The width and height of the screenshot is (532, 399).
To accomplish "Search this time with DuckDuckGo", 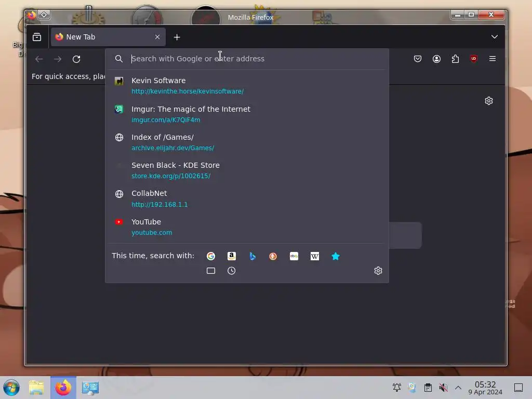I will click(x=273, y=256).
